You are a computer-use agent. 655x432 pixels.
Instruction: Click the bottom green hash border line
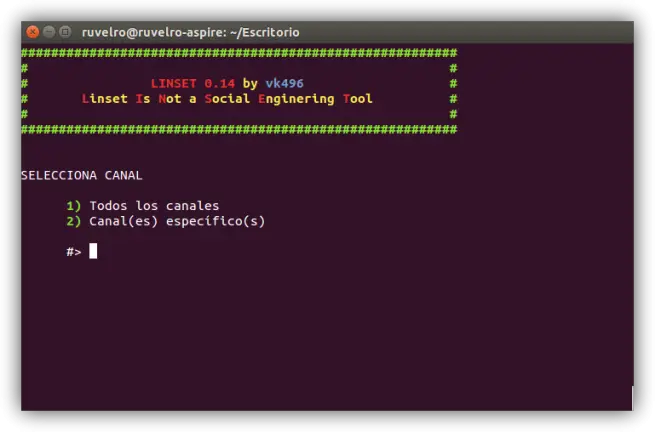(239, 129)
